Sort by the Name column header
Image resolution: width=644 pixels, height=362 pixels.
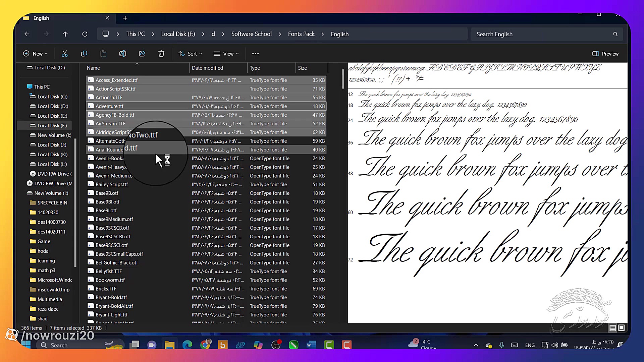tap(137, 68)
